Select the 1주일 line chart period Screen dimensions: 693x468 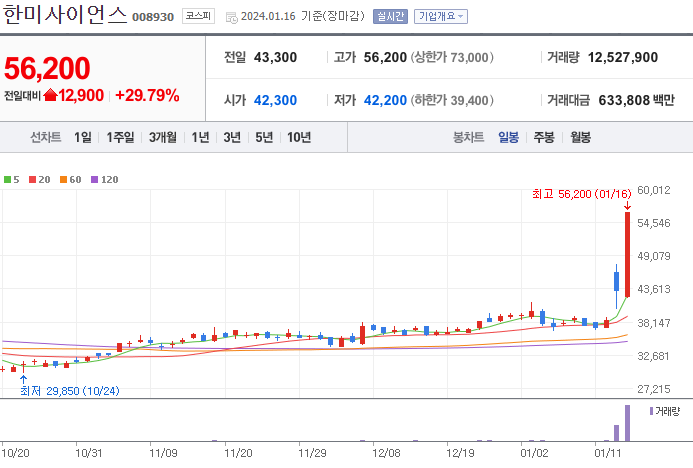[120, 137]
